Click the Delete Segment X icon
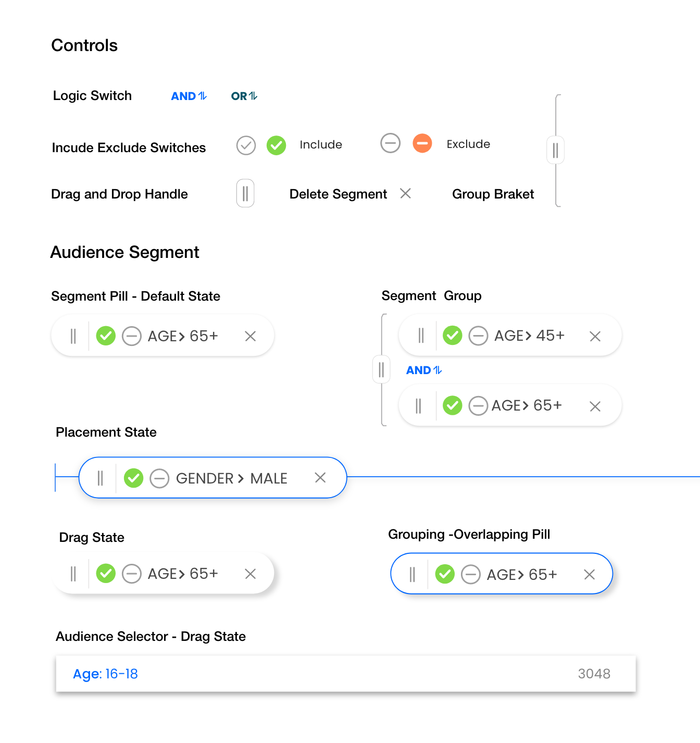The image size is (700, 743). [405, 193]
